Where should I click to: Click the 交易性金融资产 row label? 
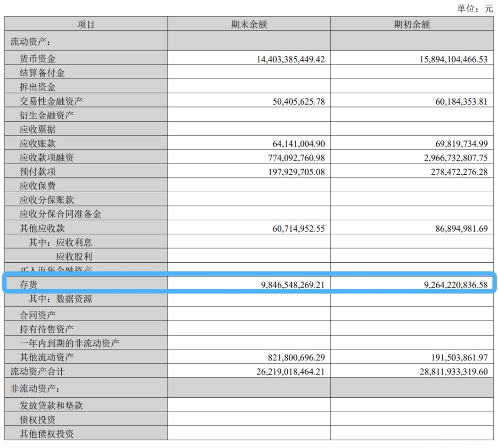coord(51,101)
